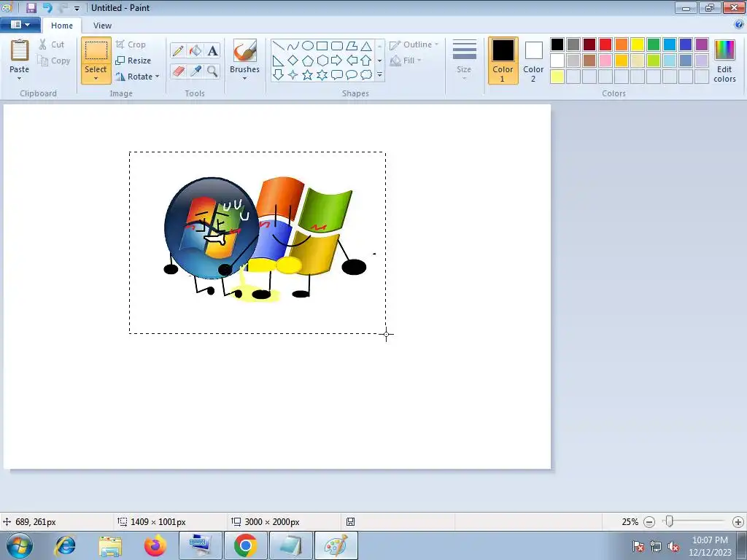Pick the red color swatch
The height and width of the screenshot is (560, 747).
(605, 44)
